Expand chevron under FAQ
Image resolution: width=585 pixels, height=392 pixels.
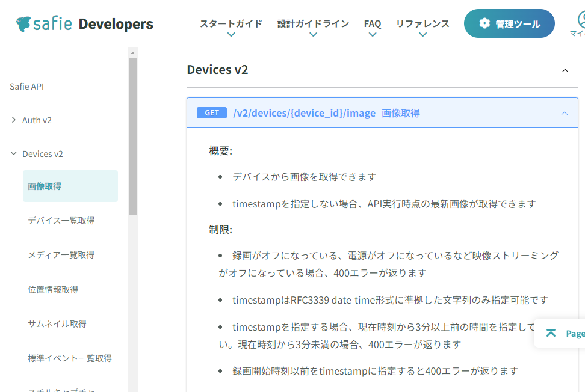(x=373, y=35)
